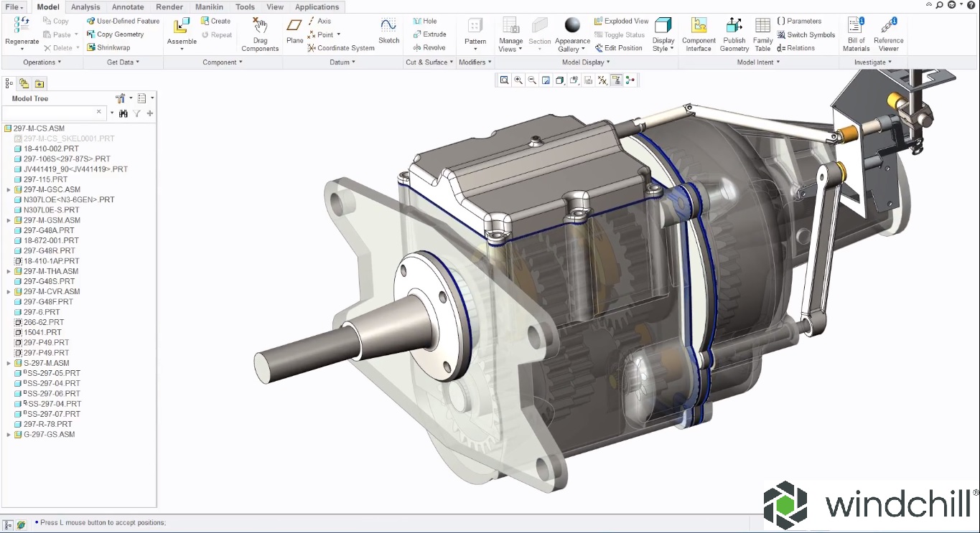
Task: Switch to the Analysis ribbon tab
Action: point(85,7)
